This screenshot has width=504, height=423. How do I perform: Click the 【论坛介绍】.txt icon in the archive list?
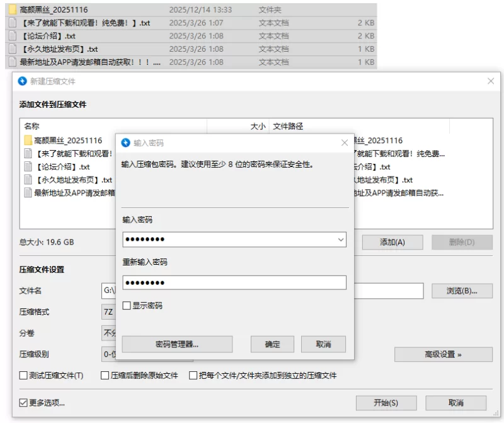tap(28, 167)
